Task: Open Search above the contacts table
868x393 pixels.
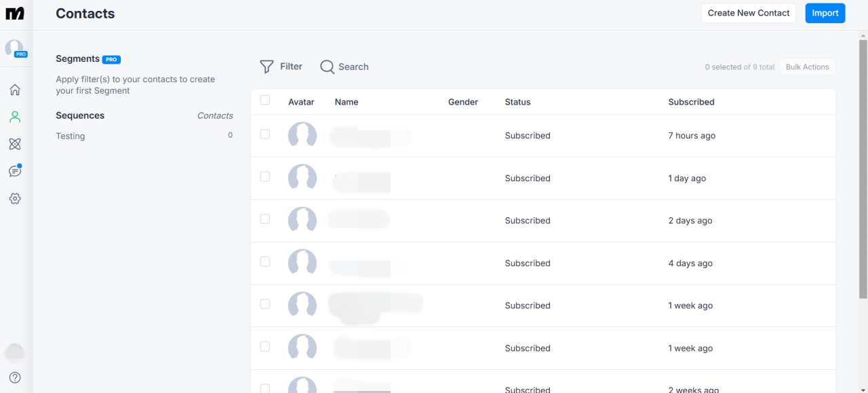Action: click(x=344, y=67)
